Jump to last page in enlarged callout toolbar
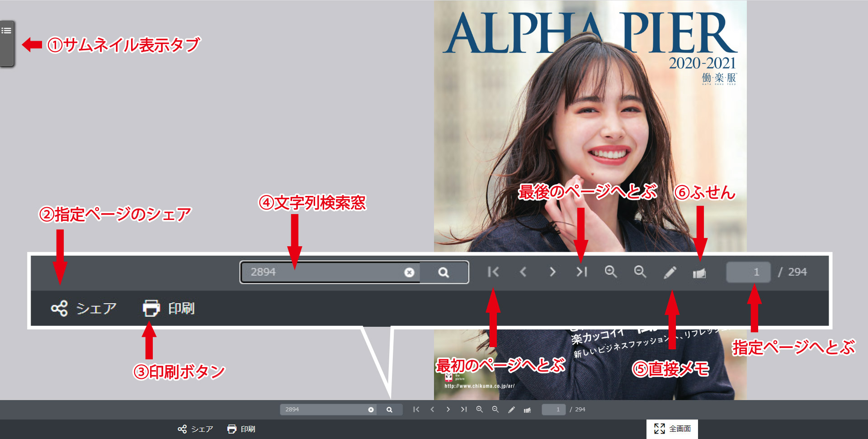 582,272
